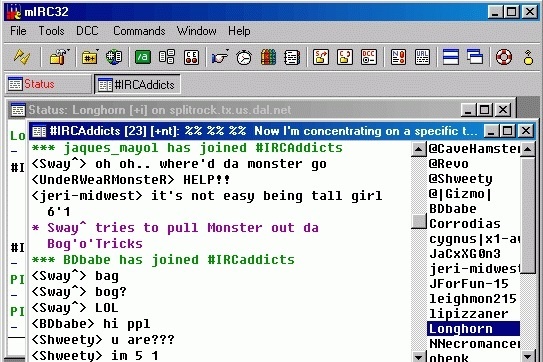This screenshot has width=543, height=362.
Task: Maximize the #IRCAddicts channel window
Action: point(508,131)
